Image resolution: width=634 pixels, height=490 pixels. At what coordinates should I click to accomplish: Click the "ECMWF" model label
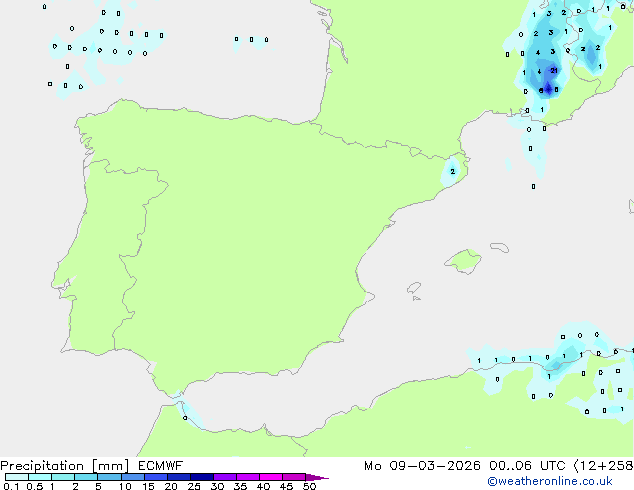point(160,466)
